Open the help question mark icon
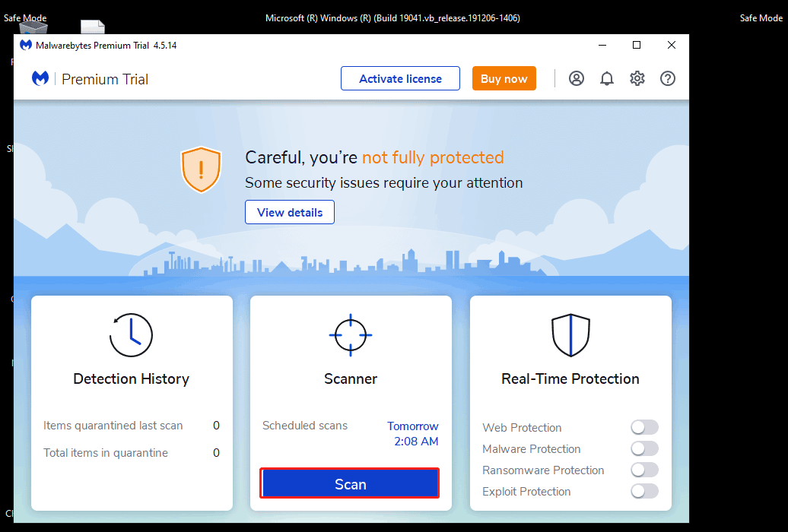788x532 pixels. point(668,78)
